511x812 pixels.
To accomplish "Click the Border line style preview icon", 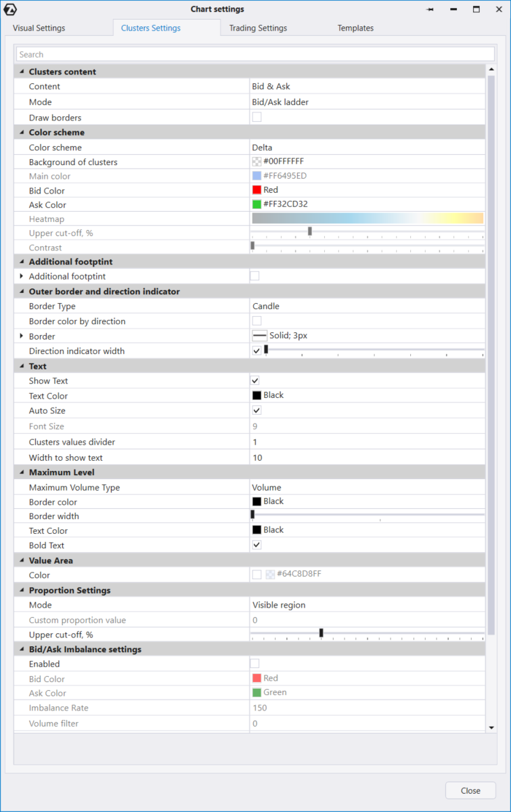I will 259,336.
